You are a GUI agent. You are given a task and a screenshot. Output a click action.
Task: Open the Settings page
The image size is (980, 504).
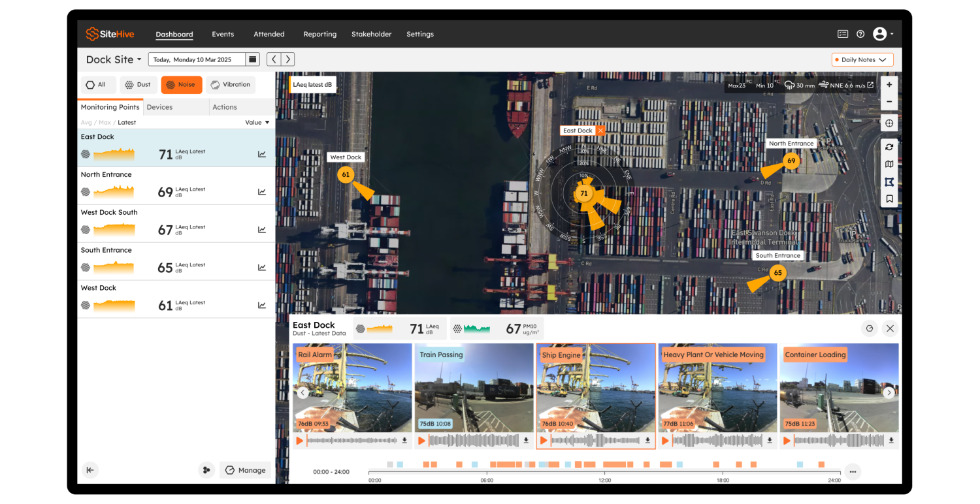point(420,34)
